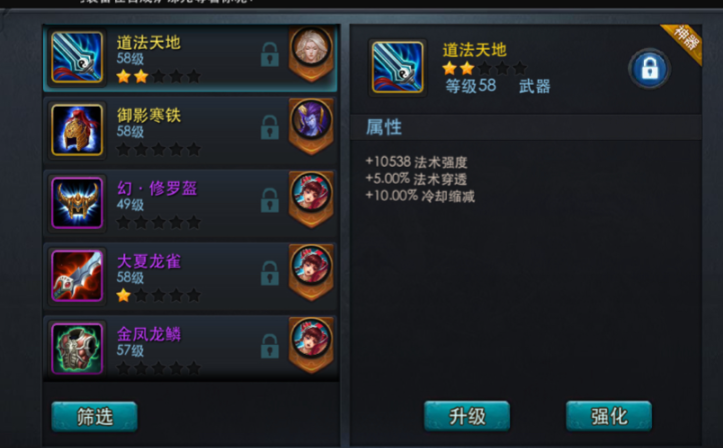723x448 pixels.
Task: Toggle lock on 道法天地 list row
Action: point(270,55)
